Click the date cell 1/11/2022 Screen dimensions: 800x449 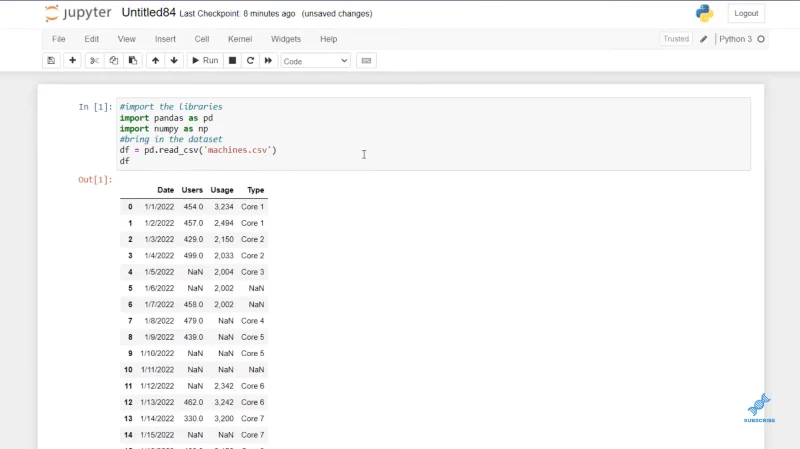157,369
